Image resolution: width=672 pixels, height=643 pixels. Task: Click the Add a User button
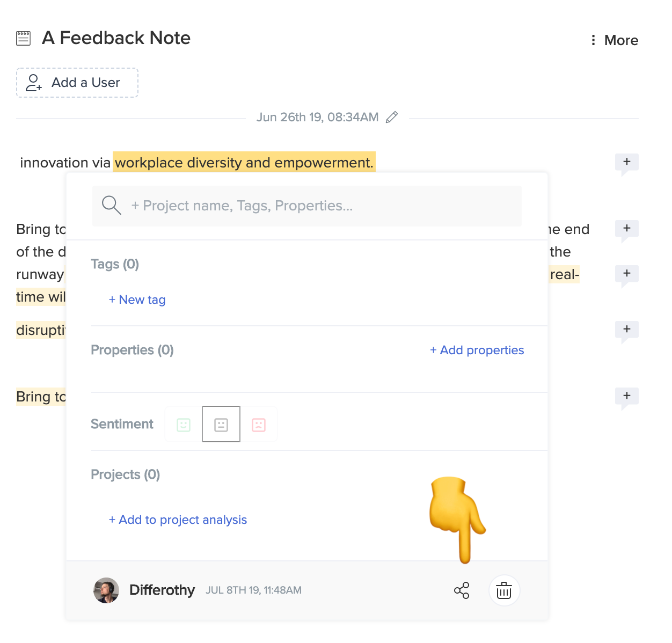pos(77,82)
